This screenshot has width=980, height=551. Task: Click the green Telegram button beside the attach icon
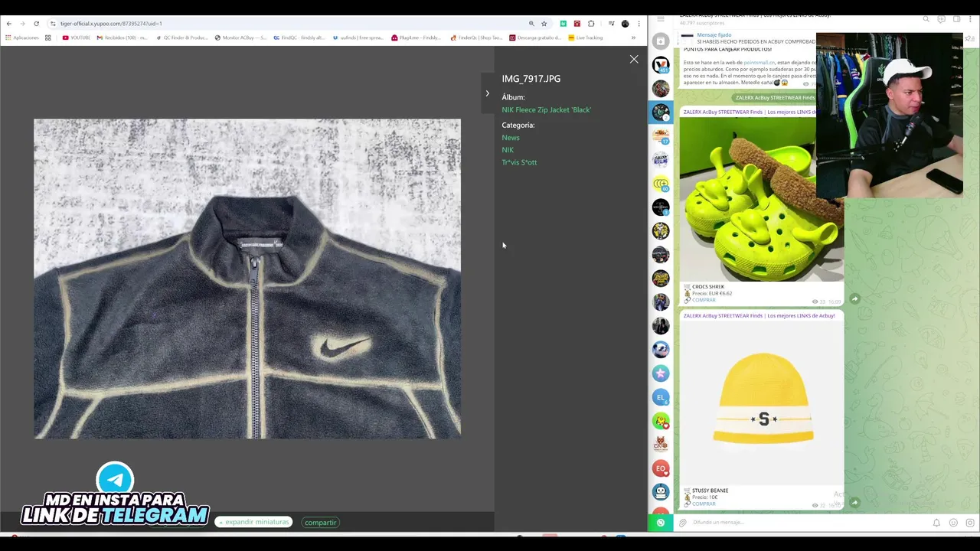coord(661,523)
